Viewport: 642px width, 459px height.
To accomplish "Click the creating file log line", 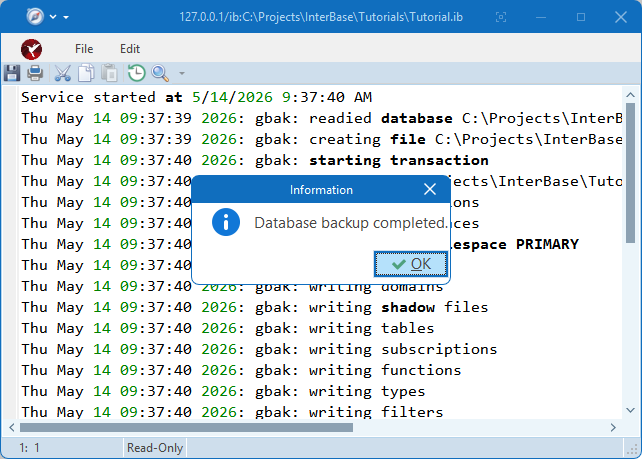I will (322, 140).
